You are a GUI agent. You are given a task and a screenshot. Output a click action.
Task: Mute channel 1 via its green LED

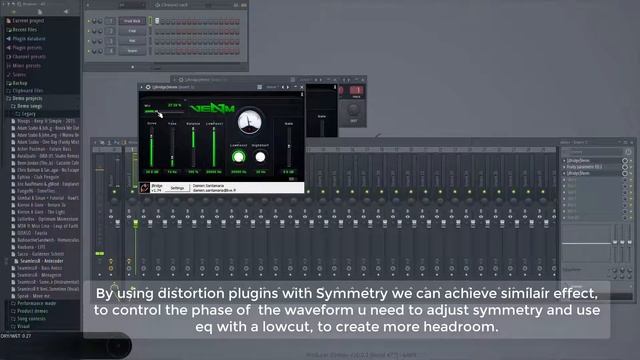(x=89, y=21)
